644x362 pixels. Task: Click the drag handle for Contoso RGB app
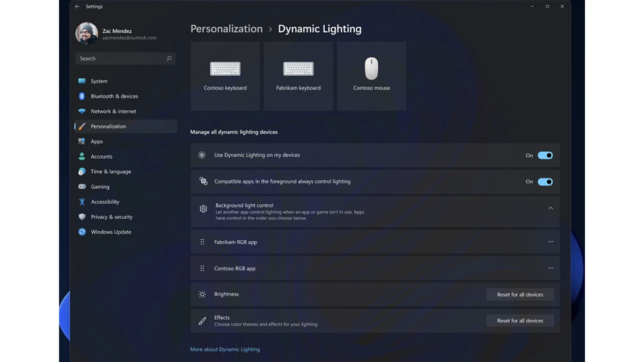(x=202, y=268)
